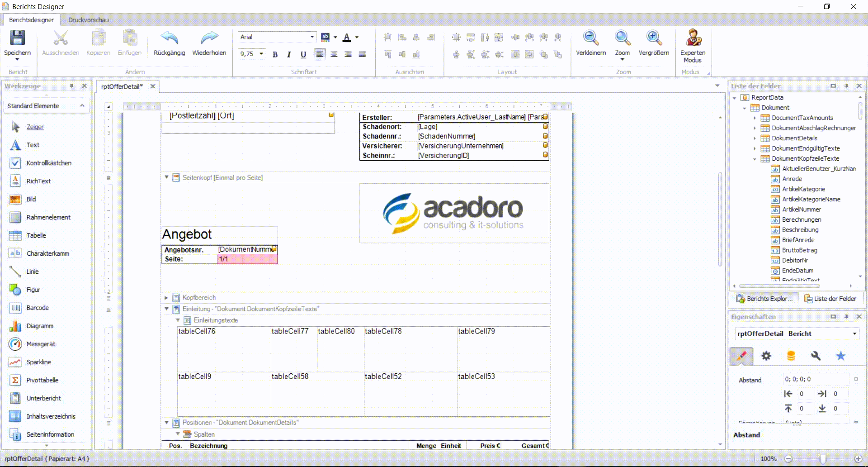
Task: Click the zoom slider in status bar
Action: pyautogui.click(x=823, y=459)
